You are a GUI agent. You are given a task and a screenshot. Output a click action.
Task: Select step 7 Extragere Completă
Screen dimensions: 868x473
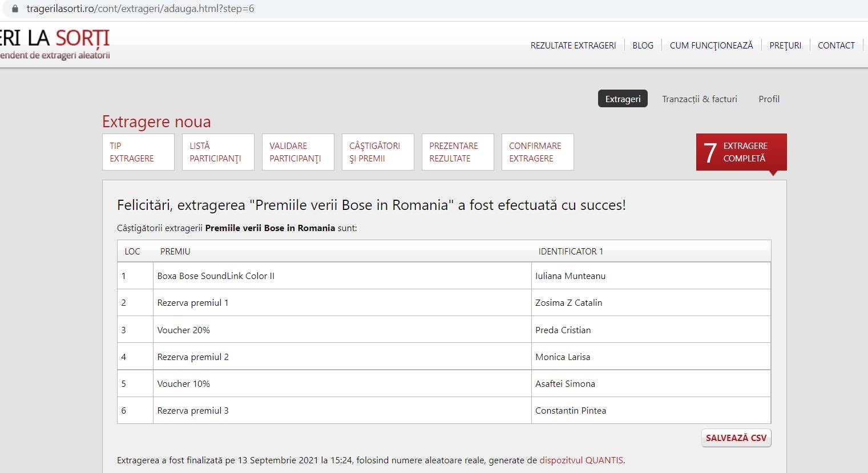click(x=741, y=152)
